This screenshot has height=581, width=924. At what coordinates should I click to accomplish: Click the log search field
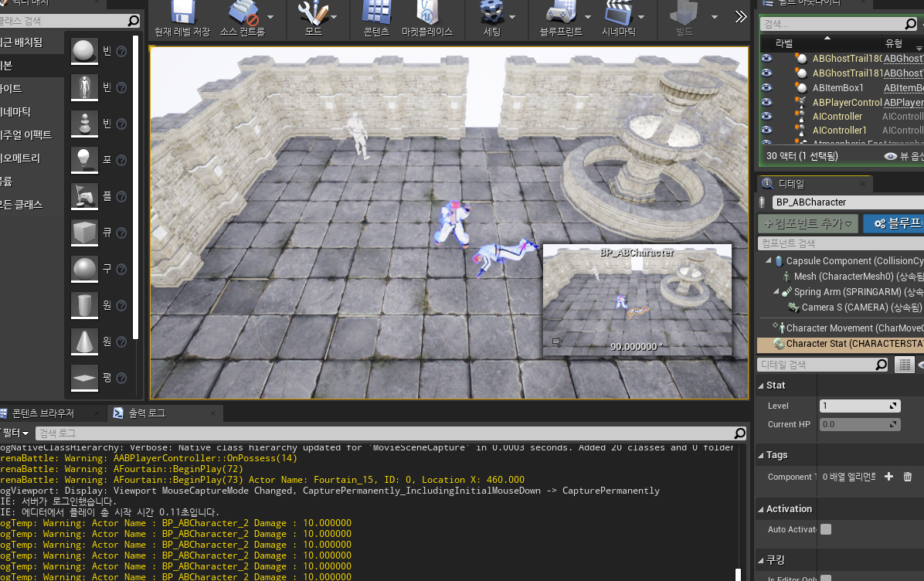(x=391, y=433)
